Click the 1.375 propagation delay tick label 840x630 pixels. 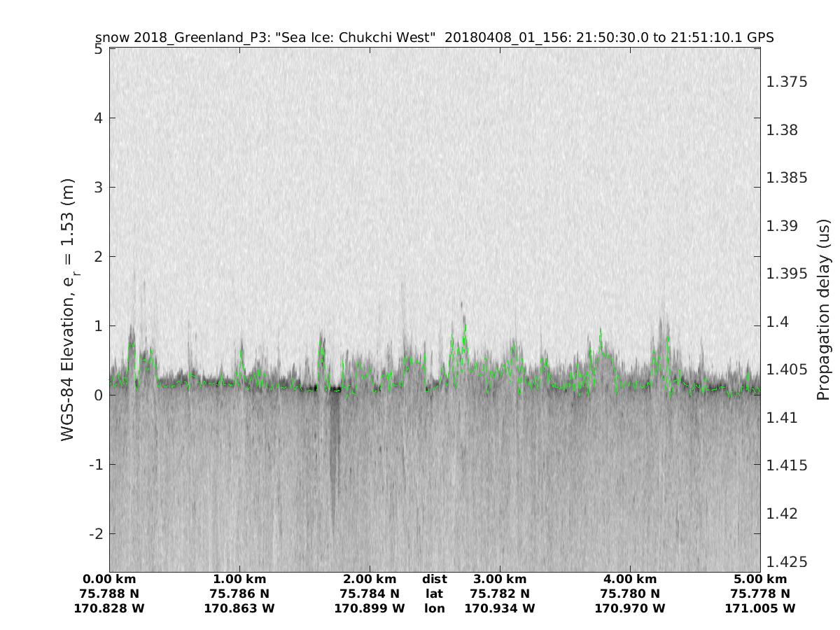point(787,82)
